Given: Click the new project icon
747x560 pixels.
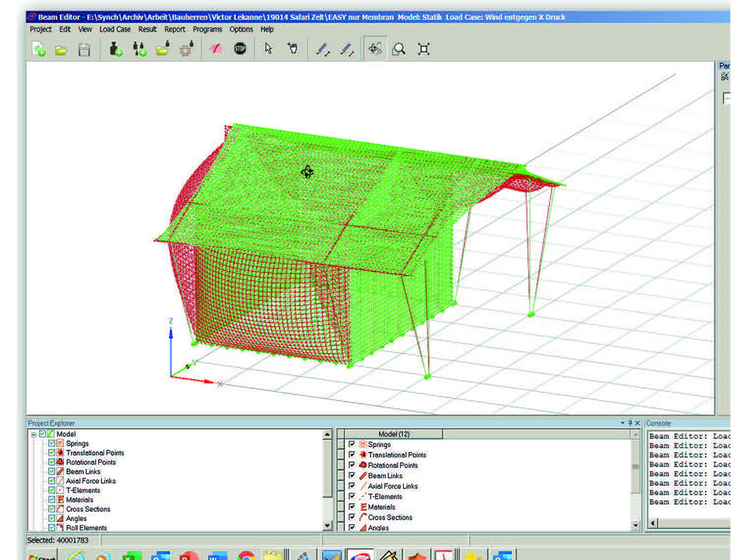Looking at the screenshot, I should click(x=38, y=49).
